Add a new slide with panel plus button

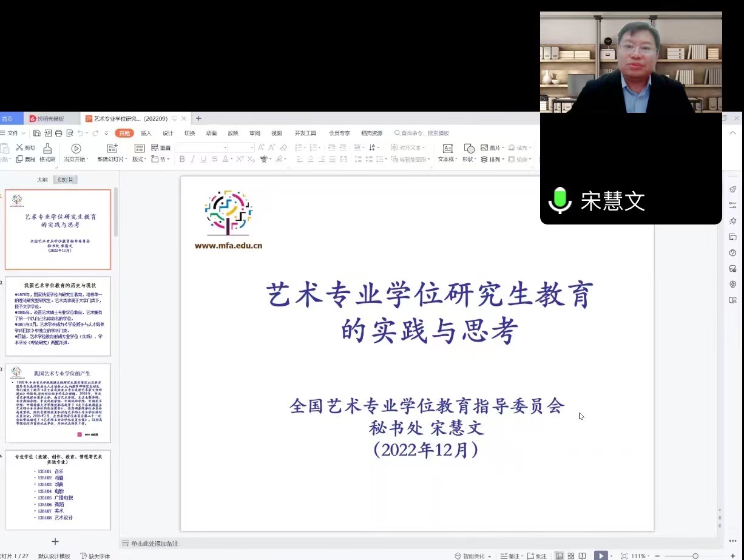55,541
